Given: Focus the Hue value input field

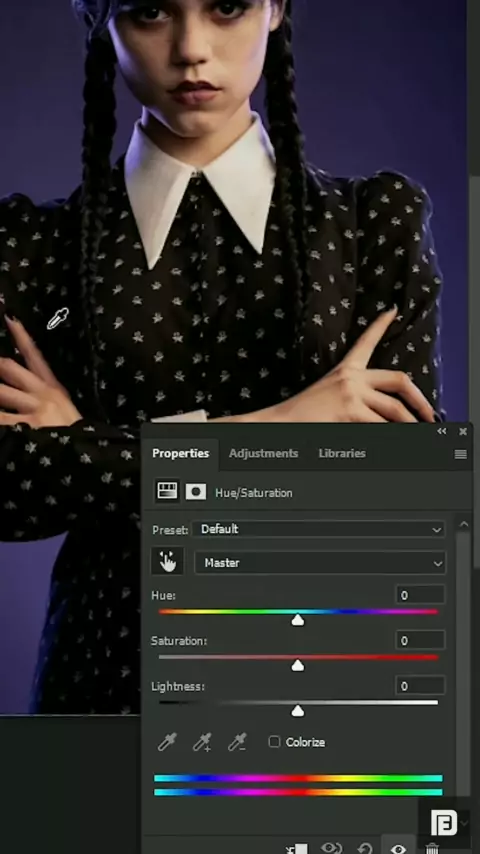Looking at the screenshot, I should click(420, 595).
